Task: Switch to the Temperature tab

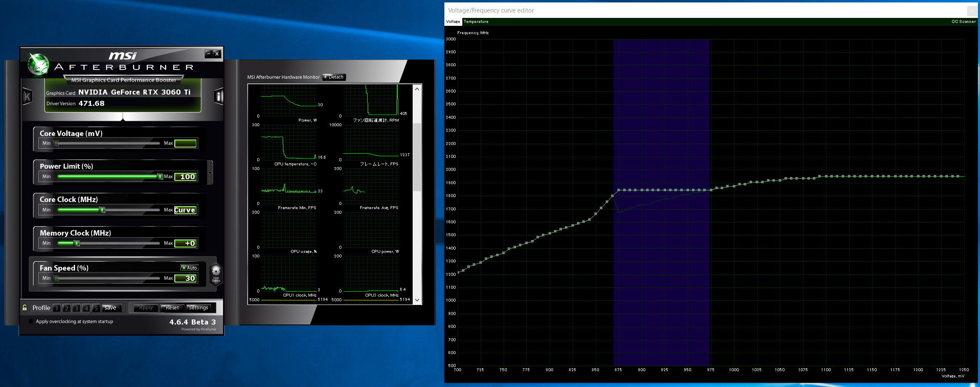Action: (x=476, y=22)
